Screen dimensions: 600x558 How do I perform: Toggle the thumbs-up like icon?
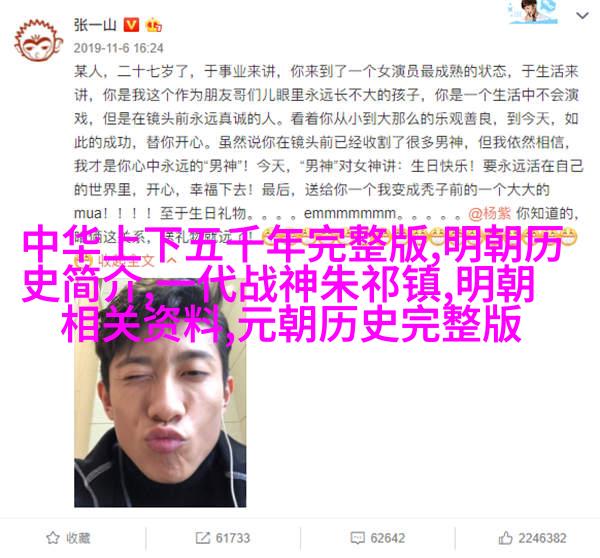click(x=505, y=538)
